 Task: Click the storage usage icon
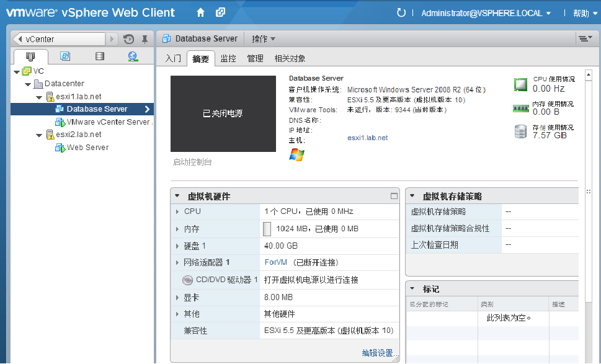[x=520, y=131]
